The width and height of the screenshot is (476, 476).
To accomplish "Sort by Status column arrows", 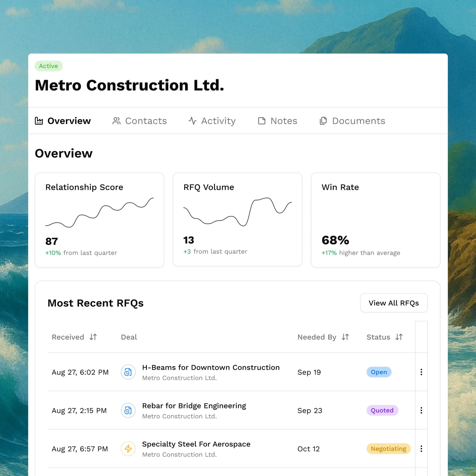I will click(x=399, y=337).
